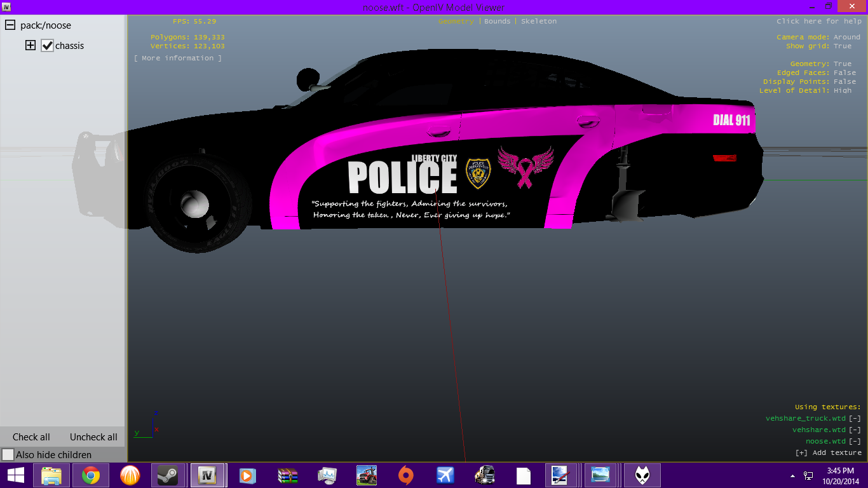
Task: Switch to the Skeleton view tab
Action: coord(538,21)
